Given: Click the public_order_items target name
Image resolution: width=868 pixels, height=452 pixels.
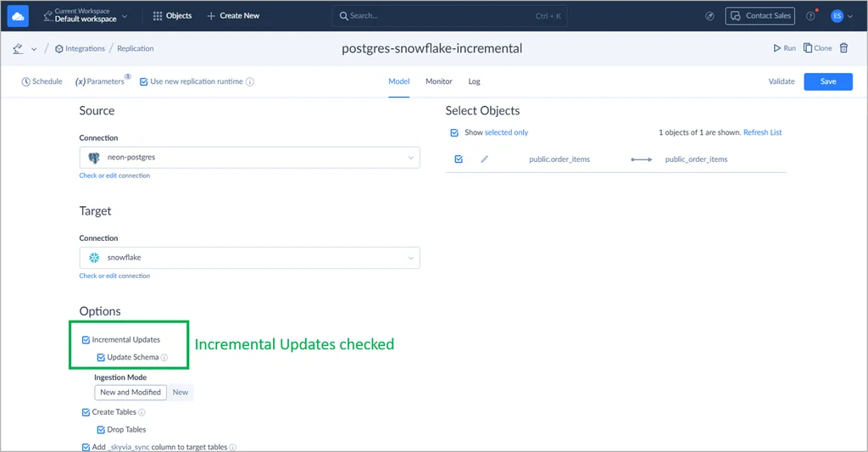Looking at the screenshot, I should click(697, 159).
